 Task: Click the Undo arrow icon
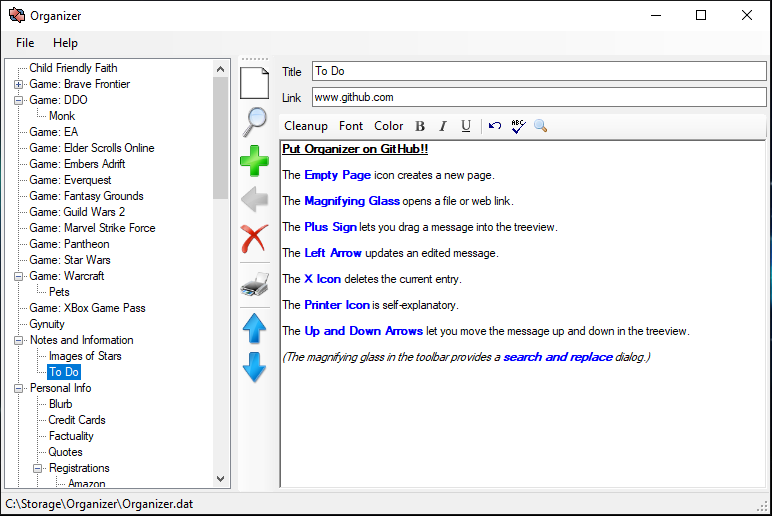click(495, 126)
